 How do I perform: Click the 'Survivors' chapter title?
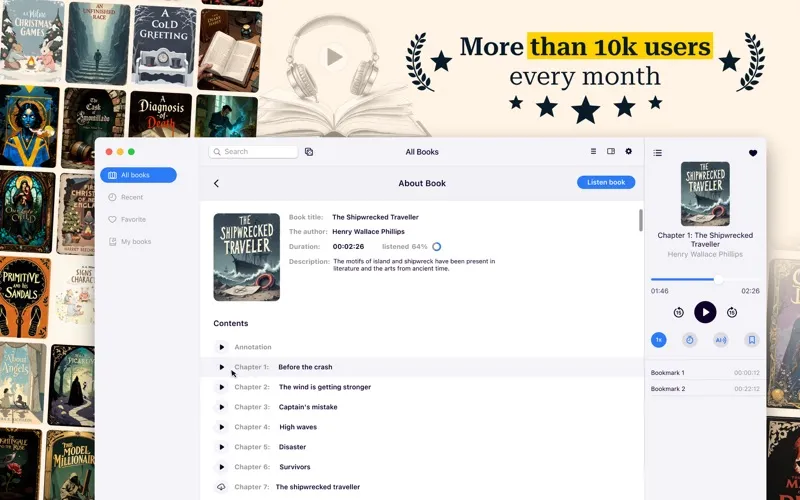pos(294,467)
